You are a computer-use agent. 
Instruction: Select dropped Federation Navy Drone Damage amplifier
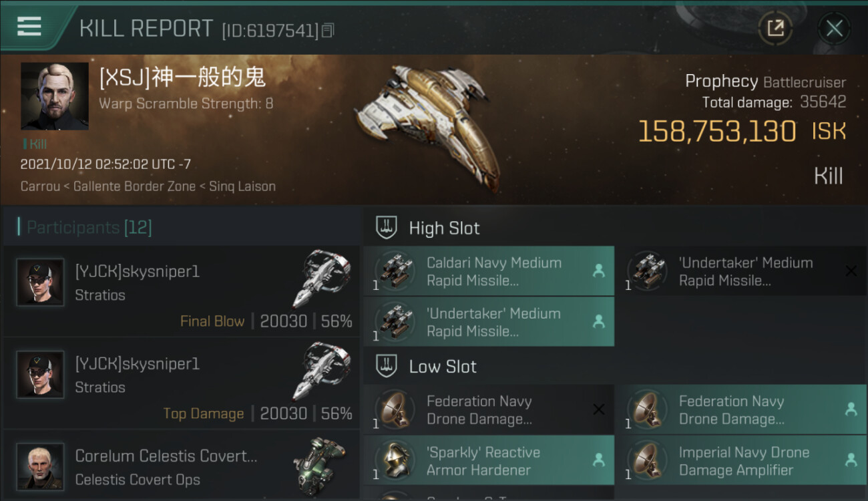pyautogui.click(x=740, y=410)
